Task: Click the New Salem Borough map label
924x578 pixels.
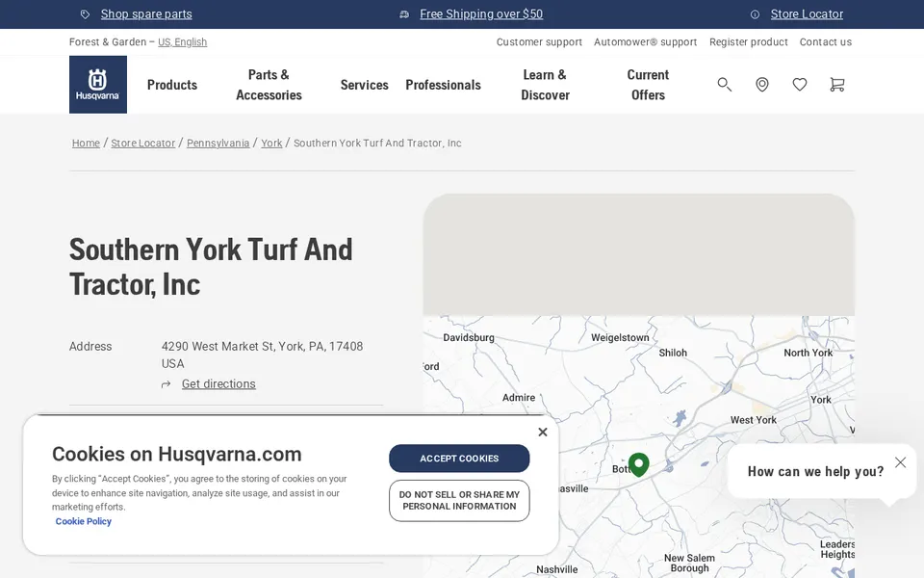Action: pyautogui.click(x=689, y=563)
